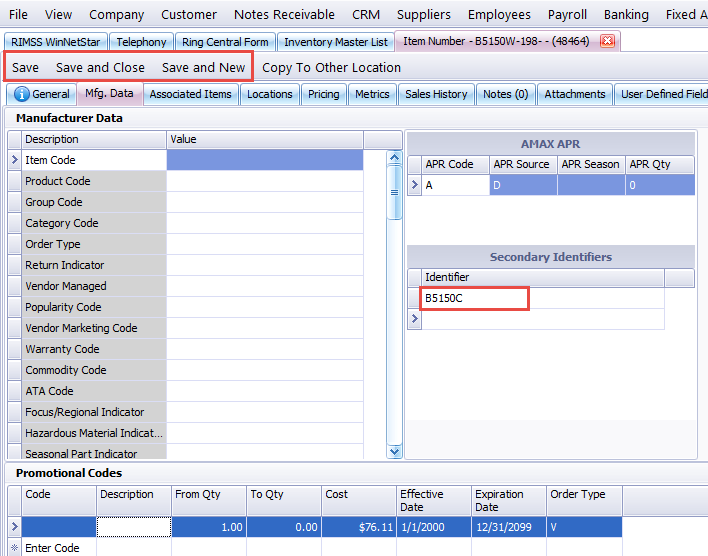
Task: Switch to the Pricing tab
Action: click(x=323, y=94)
